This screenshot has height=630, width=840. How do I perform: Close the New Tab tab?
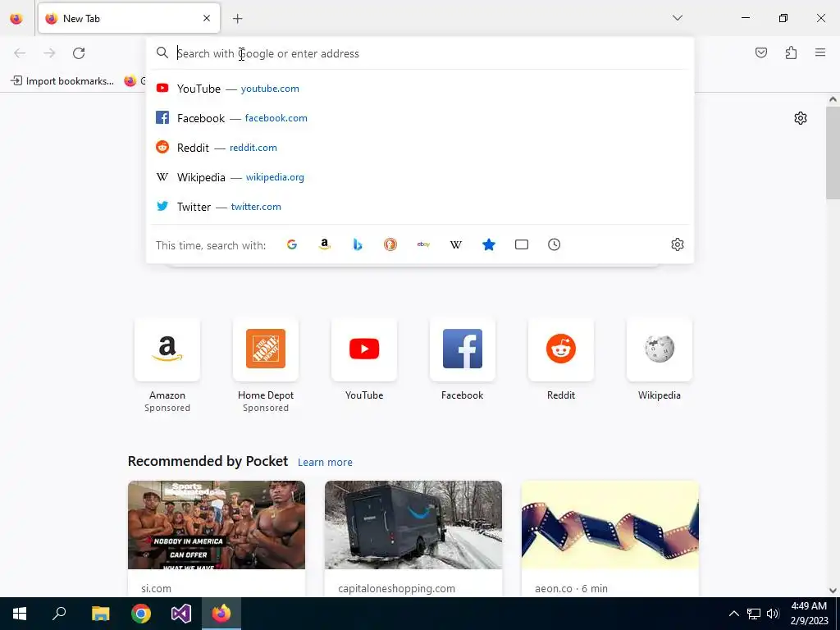pos(207,18)
